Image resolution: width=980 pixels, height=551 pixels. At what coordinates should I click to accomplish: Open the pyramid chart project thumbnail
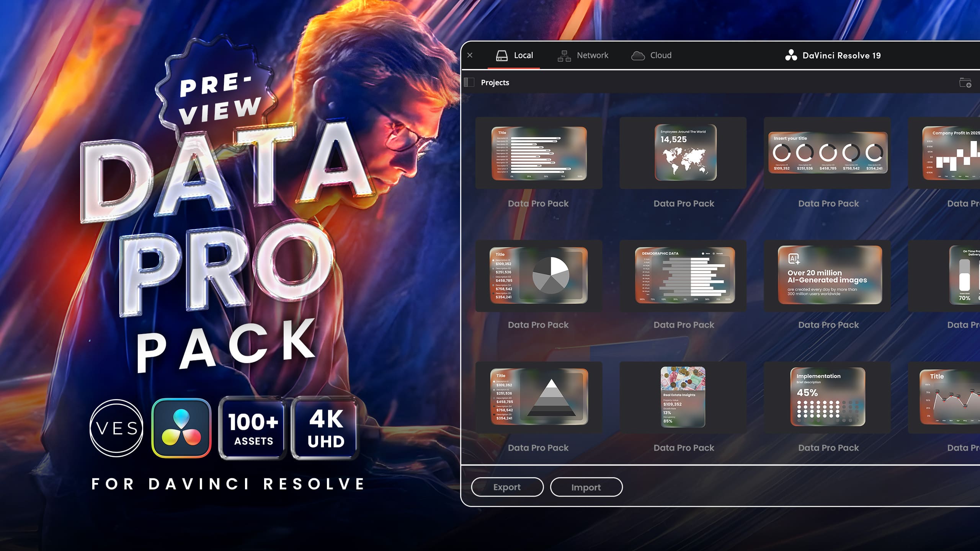click(539, 397)
